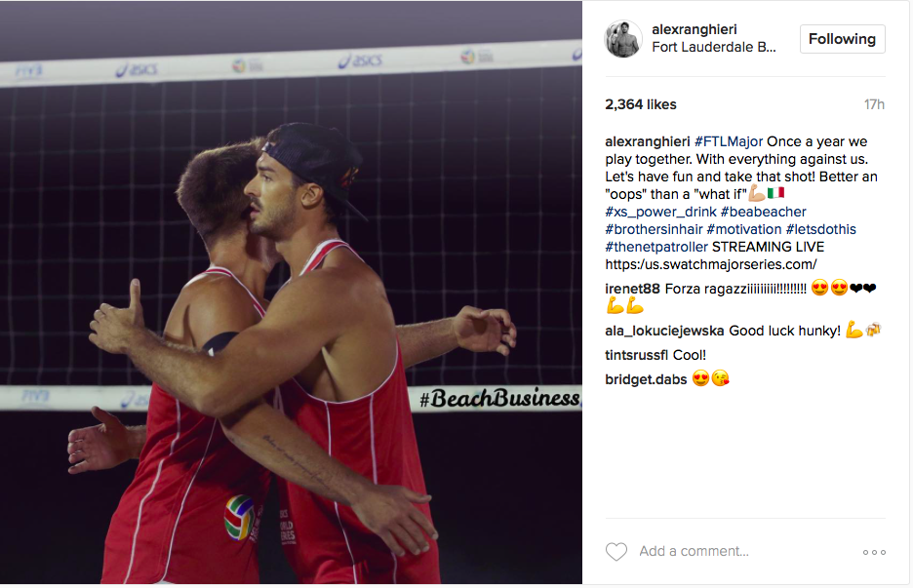
Task: Open the #brothersinhair hashtag
Action: [x=654, y=229]
